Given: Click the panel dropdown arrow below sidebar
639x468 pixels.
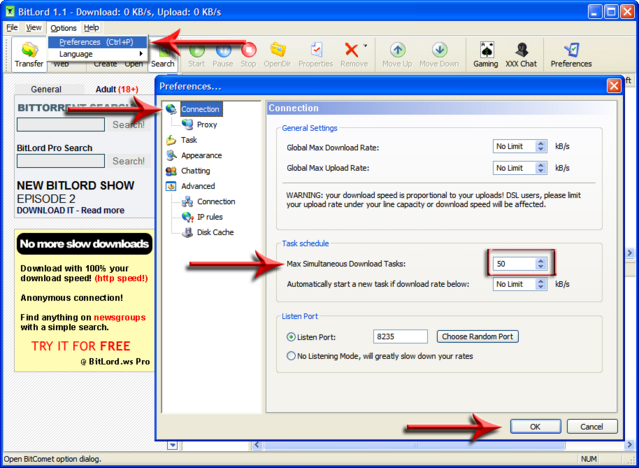Looking at the screenshot, I should (x=172, y=445).
